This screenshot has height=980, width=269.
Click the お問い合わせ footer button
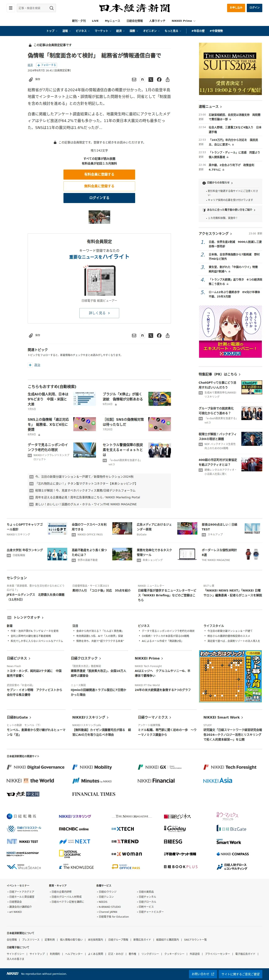[203, 974]
